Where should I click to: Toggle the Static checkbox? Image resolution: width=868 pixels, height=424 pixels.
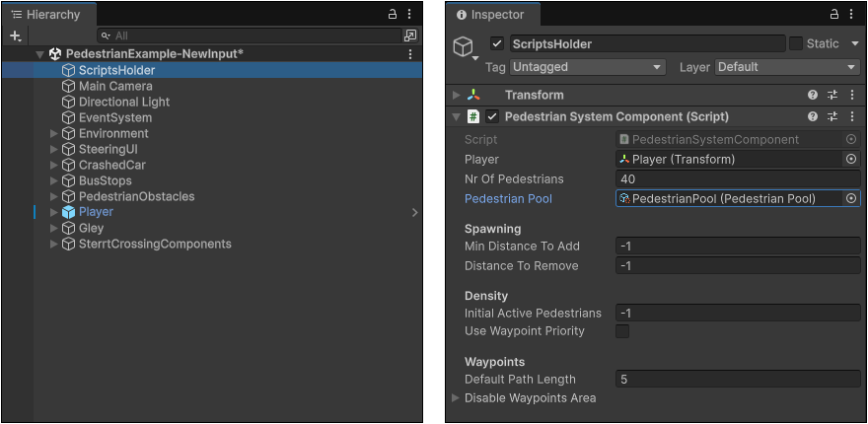pyautogui.click(x=796, y=43)
